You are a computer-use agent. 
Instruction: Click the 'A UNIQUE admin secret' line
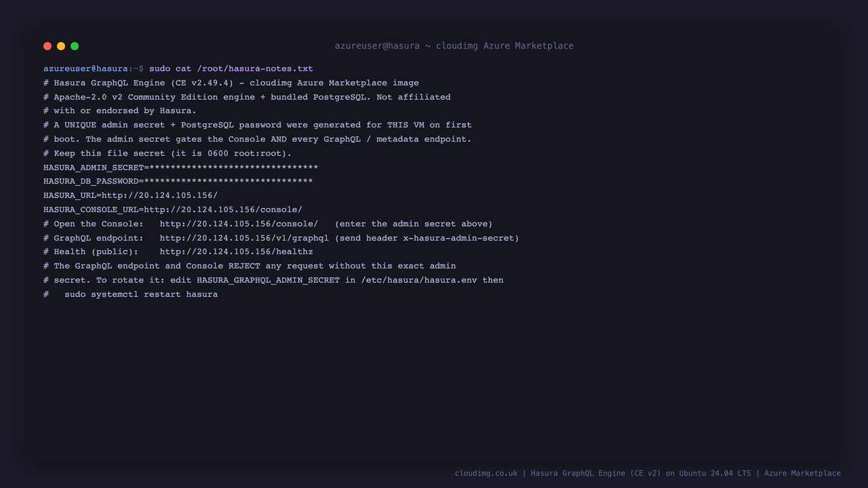tap(258, 125)
